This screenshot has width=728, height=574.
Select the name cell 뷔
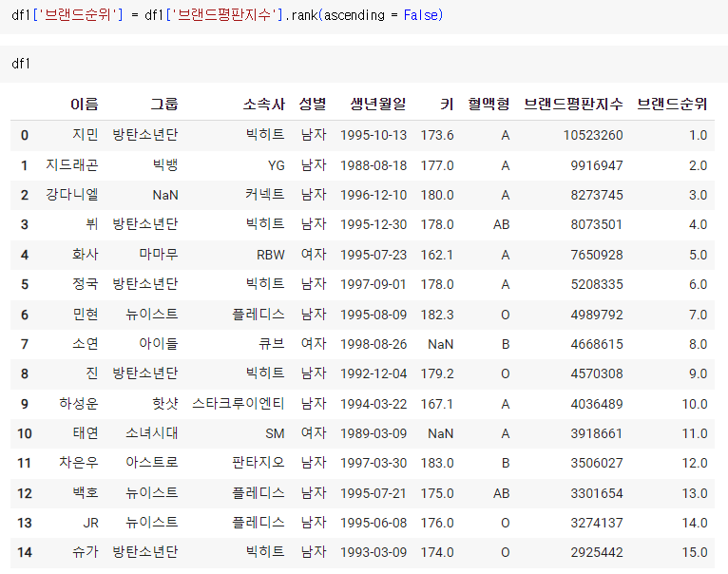tap(92, 225)
